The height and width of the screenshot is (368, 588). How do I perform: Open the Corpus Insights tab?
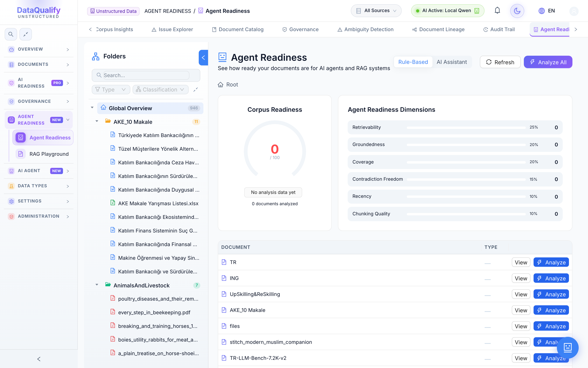pos(115,29)
